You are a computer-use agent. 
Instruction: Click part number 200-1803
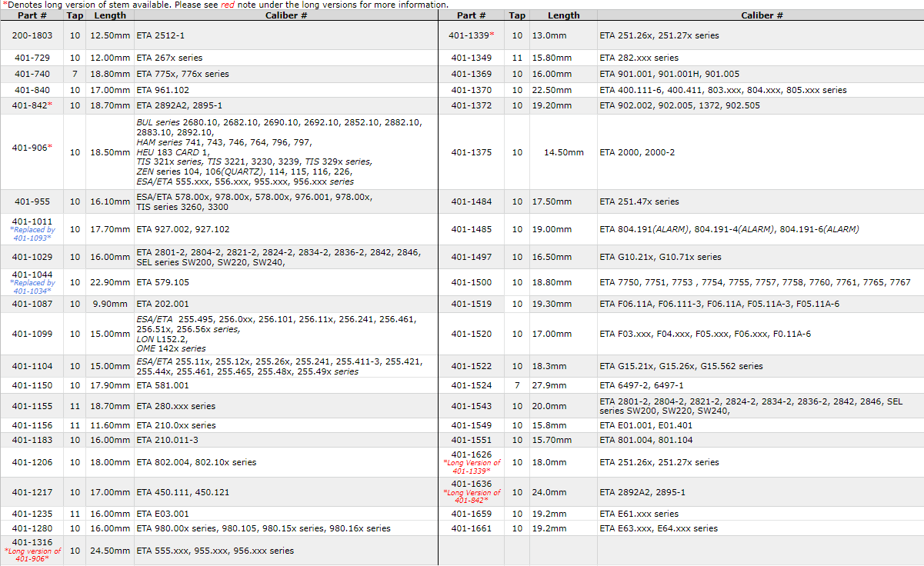pyautogui.click(x=32, y=35)
